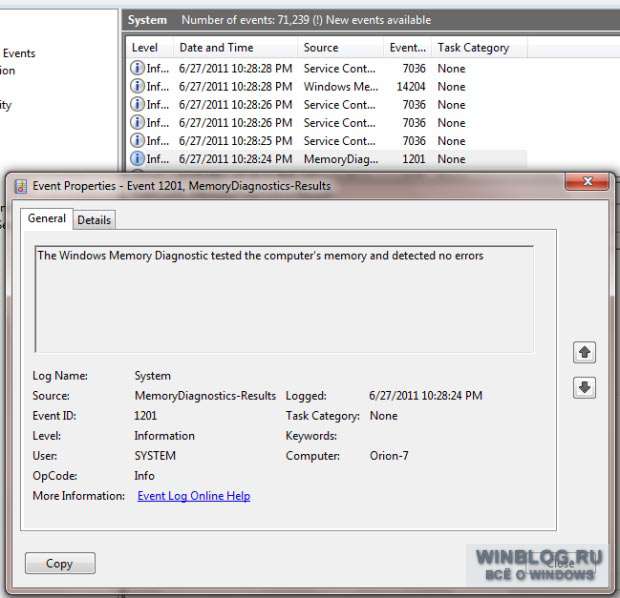Screen dimensions: 620x598
Task: Sort by the Task Category column header
Action: (479, 47)
